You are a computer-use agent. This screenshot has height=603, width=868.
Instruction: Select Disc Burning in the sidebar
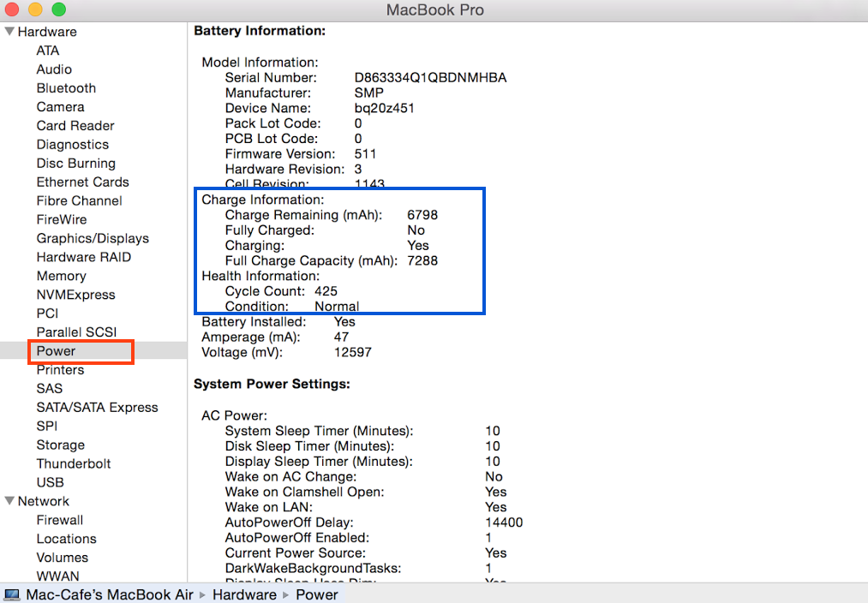point(76,164)
